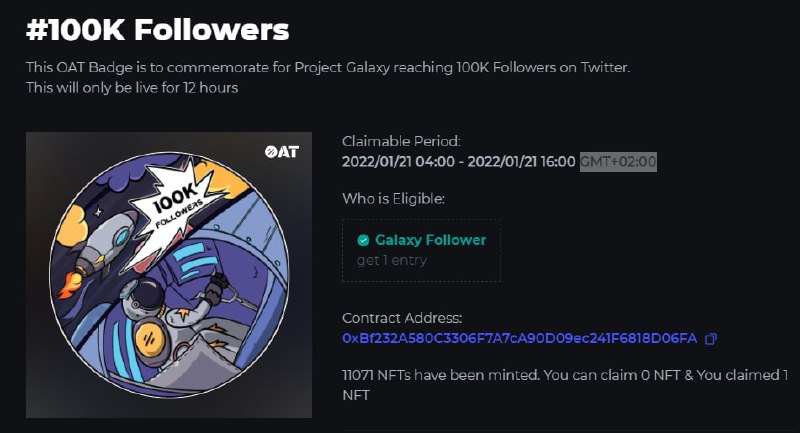The height and width of the screenshot is (433, 800).
Task: Open the Galaxy Follower eligibility card
Action: coord(421,250)
